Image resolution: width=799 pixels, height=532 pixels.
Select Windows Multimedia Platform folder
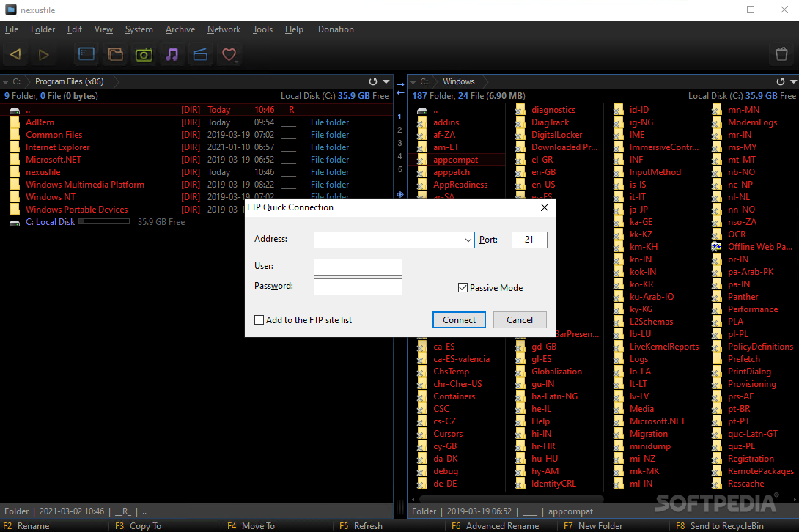196,185
